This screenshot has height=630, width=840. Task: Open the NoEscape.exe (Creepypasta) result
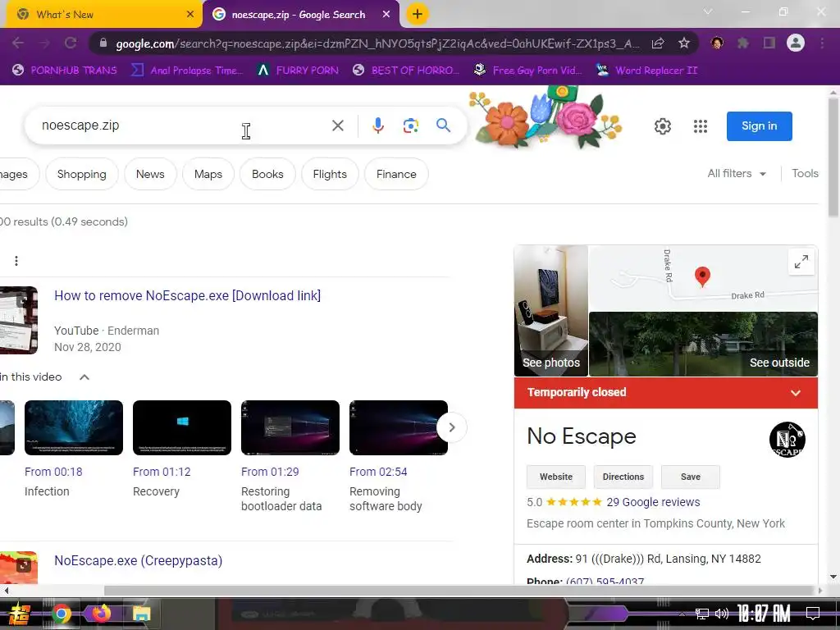pos(138,560)
